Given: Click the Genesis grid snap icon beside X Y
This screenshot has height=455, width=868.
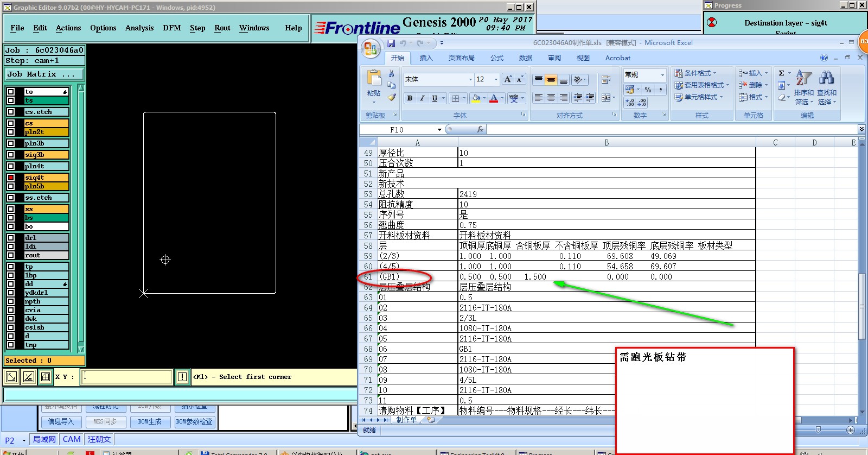Looking at the screenshot, I should (x=46, y=377).
